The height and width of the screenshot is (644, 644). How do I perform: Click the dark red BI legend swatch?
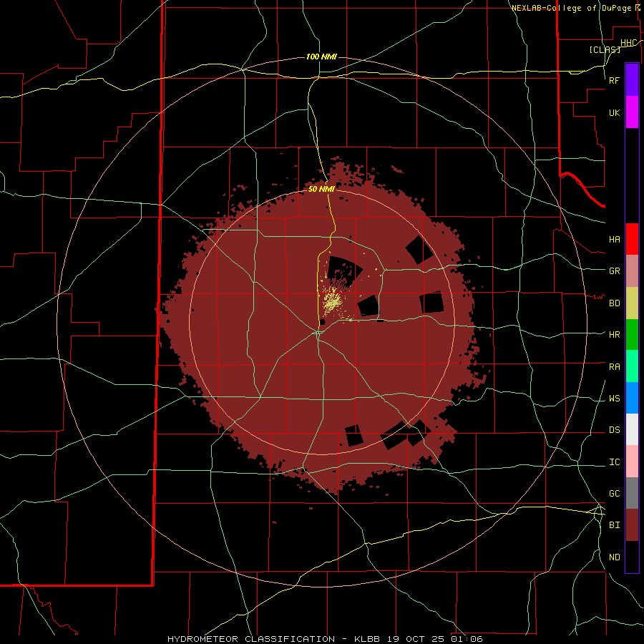point(632,525)
